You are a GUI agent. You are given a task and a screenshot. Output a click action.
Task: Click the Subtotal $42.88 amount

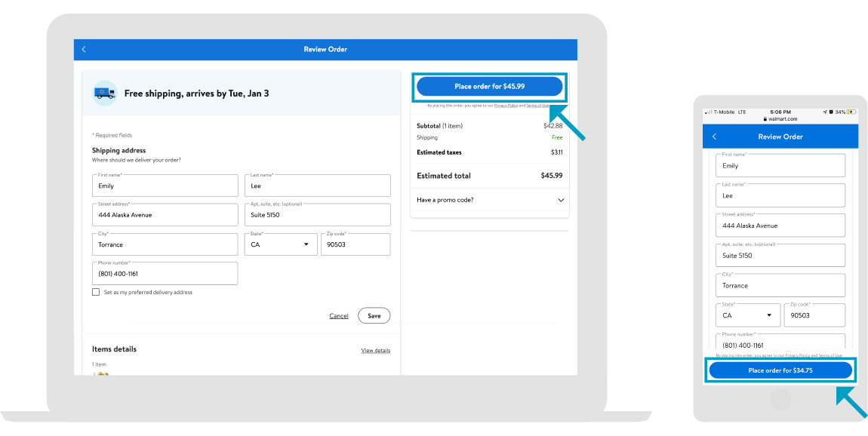point(553,126)
